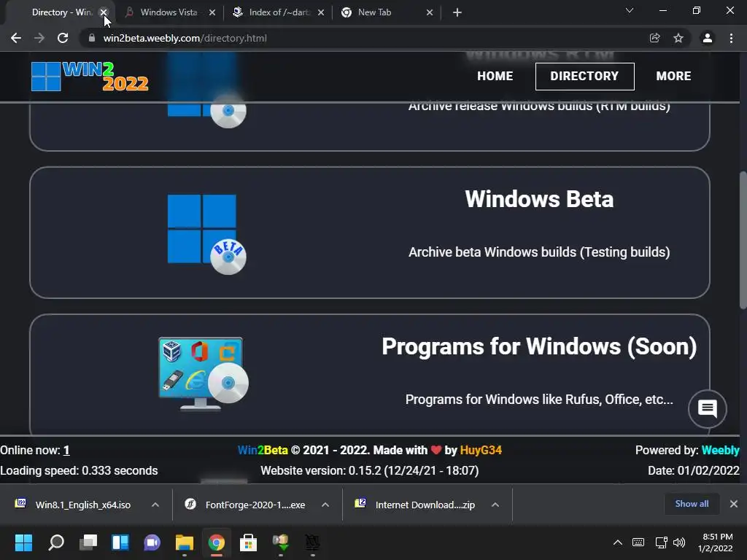This screenshot has width=747, height=560.
Task: Open the tab search dropdown arrow
Action: [630, 10]
